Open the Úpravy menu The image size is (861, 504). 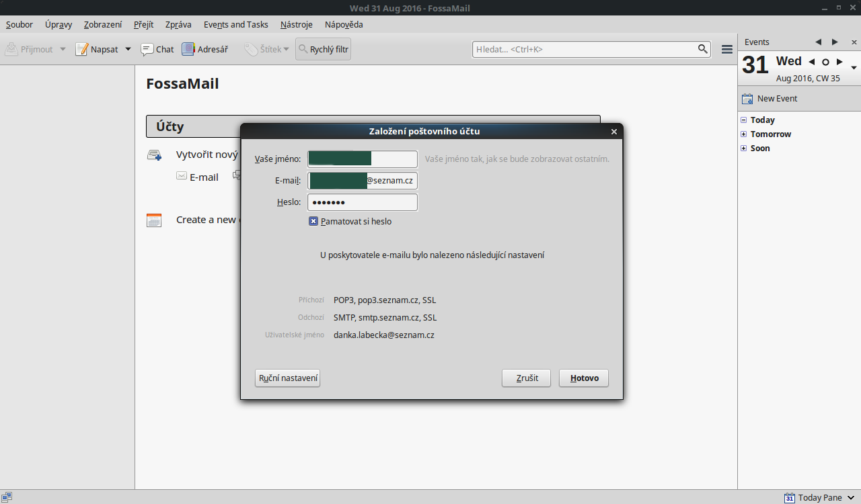coord(59,24)
